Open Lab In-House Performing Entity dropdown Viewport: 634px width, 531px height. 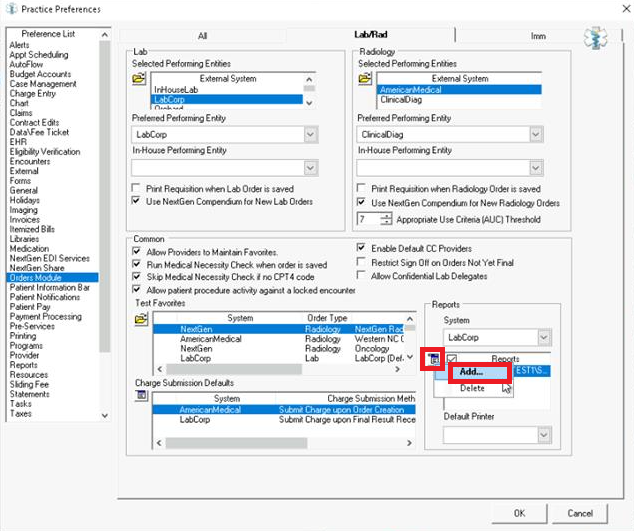(x=311, y=168)
